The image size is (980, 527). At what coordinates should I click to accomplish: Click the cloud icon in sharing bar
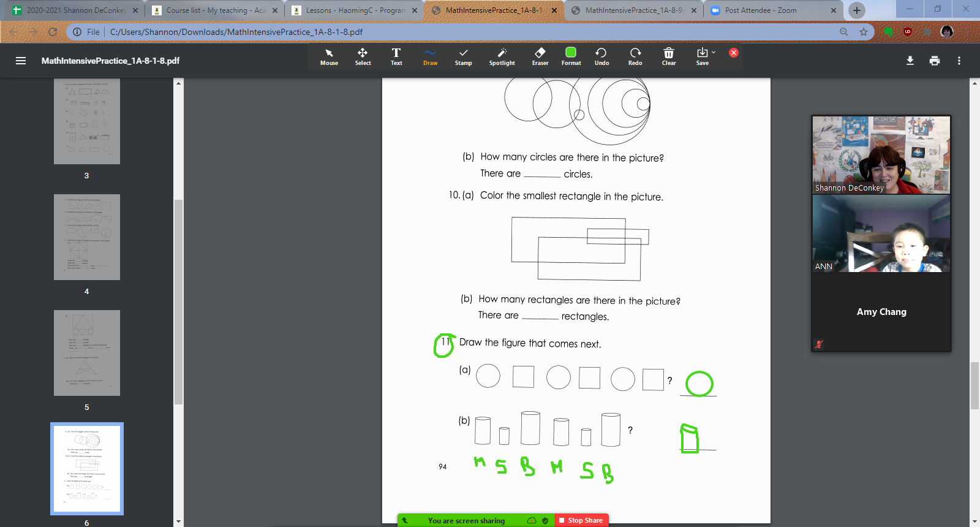pos(532,520)
